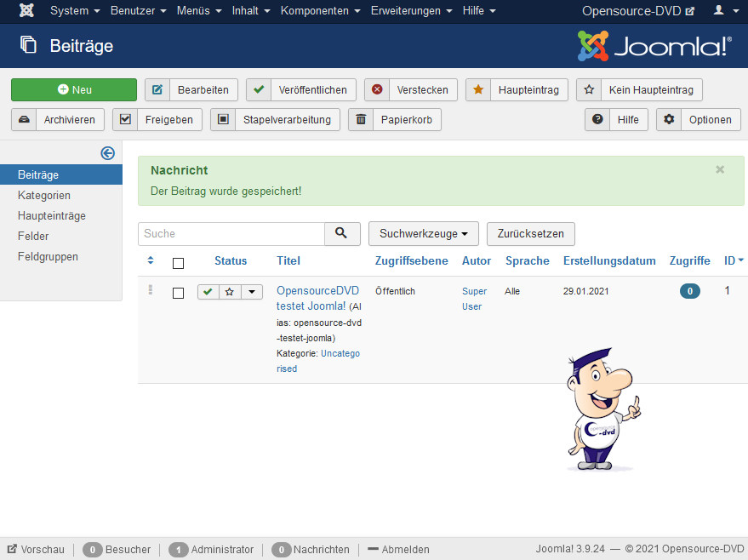The height and width of the screenshot is (560, 748).
Task: Click the green published checkmark status icon
Action: (208, 292)
